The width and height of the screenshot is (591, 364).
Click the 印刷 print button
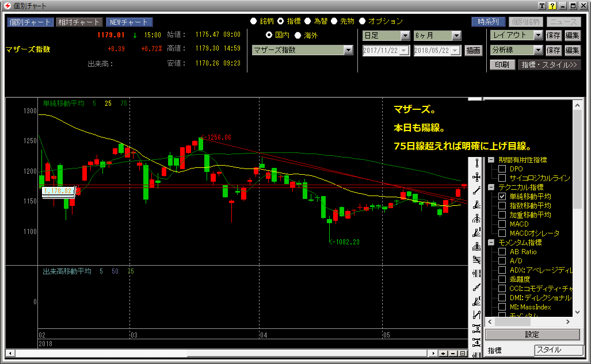(502, 65)
